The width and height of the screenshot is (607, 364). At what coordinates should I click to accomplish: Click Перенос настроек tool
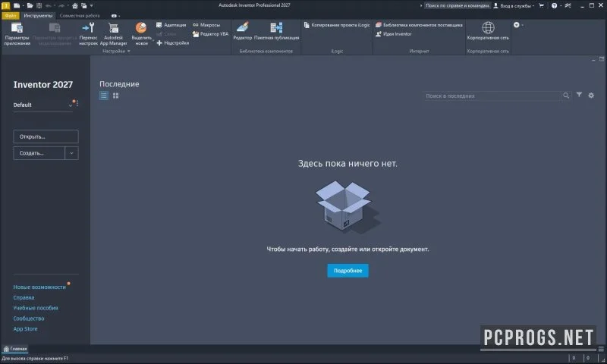click(88, 34)
